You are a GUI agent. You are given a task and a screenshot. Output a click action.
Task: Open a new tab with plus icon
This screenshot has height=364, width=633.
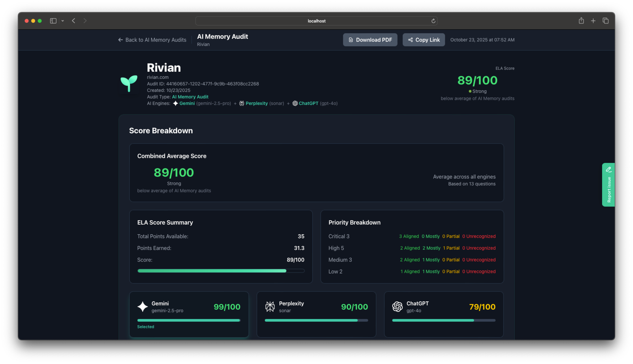[x=593, y=21]
